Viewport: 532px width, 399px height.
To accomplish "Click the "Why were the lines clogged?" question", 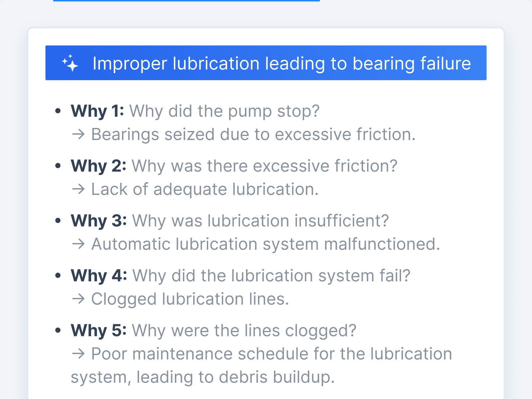I will pyautogui.click(x=244, y=330).
